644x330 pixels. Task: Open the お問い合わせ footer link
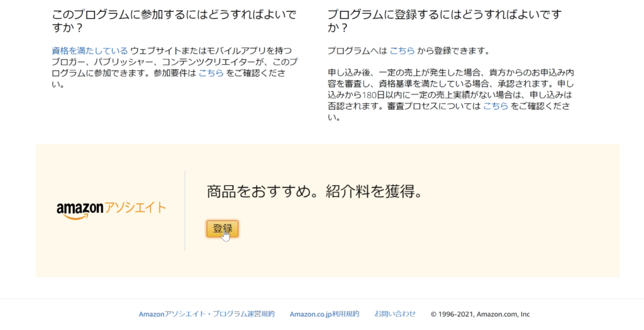(x=395, y=314)
